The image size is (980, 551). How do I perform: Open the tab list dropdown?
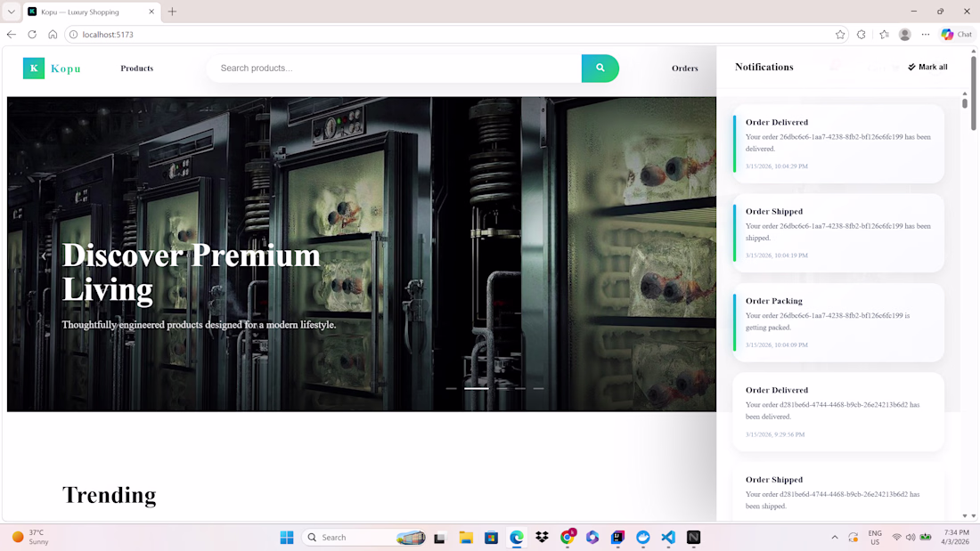click(x=12, y=12)
